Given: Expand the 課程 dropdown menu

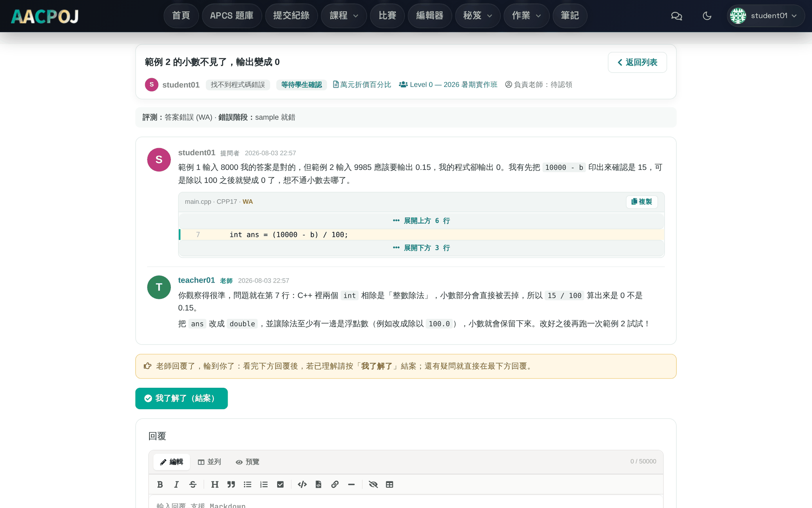Looking at the screenshot, I should pyautogui.click(x=343, y=16).
